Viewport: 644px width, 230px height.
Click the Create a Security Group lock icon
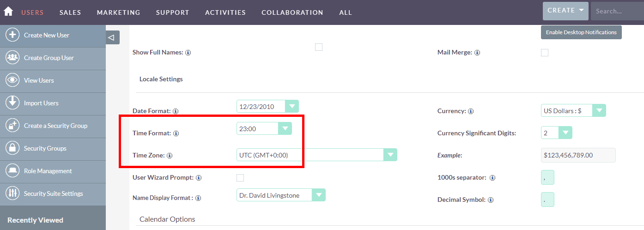[12, 126]
